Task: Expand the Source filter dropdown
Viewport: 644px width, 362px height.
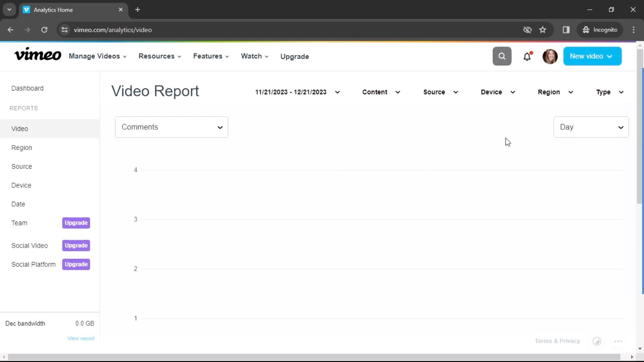Action: [440, 92]
